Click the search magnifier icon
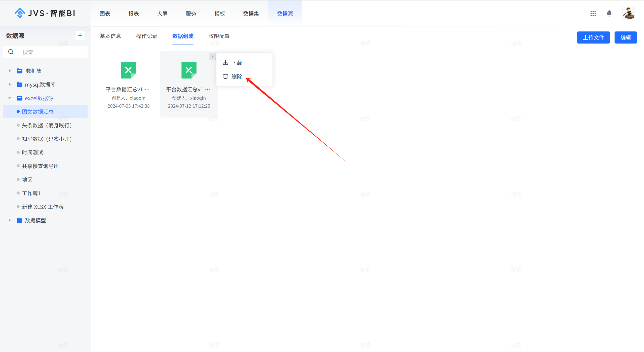The width and height of the screenshot is (644, 352). (x=11, y=52)
